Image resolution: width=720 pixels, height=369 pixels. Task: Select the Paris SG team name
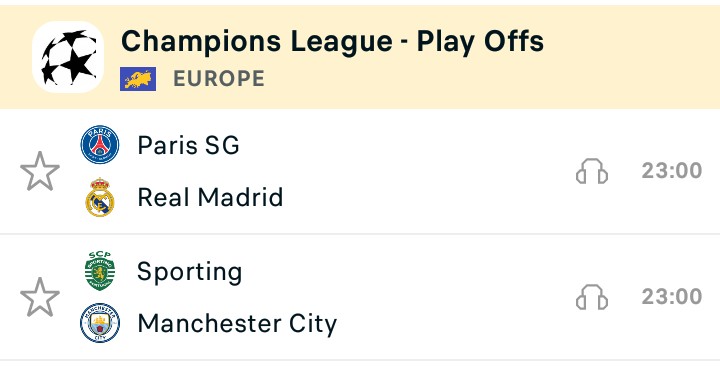coord(188,145)
